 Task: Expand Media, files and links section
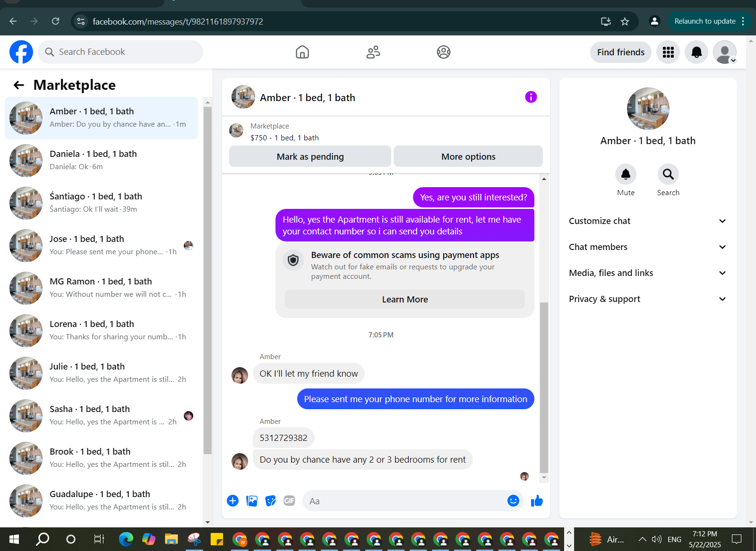[x=648, y=273]
